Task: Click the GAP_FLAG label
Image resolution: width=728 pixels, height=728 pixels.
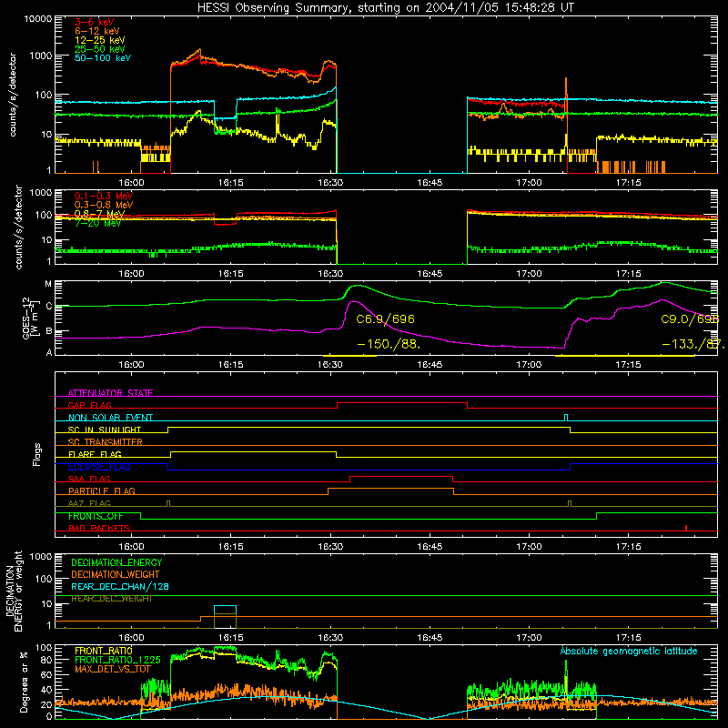Action: 89,405
